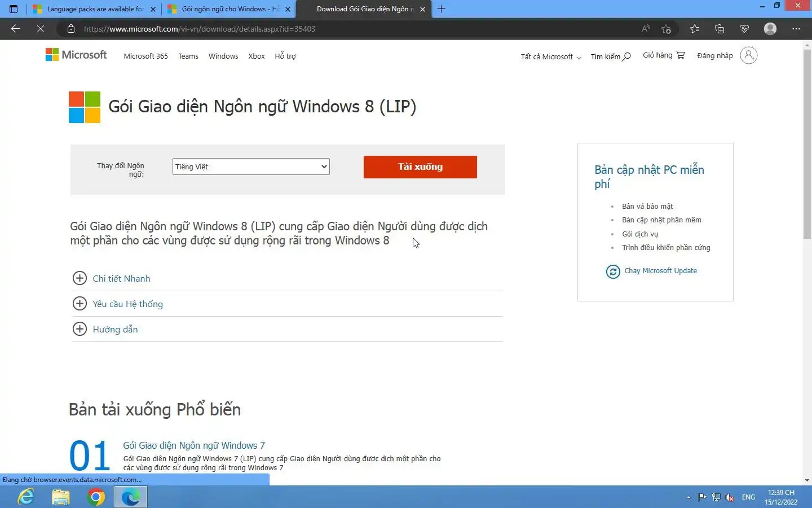This screenshot has height=508, width=812.
Task: Open Gói Giao diện Ngôn ngữ Windows 7 link
Action: tap(194, 445)
